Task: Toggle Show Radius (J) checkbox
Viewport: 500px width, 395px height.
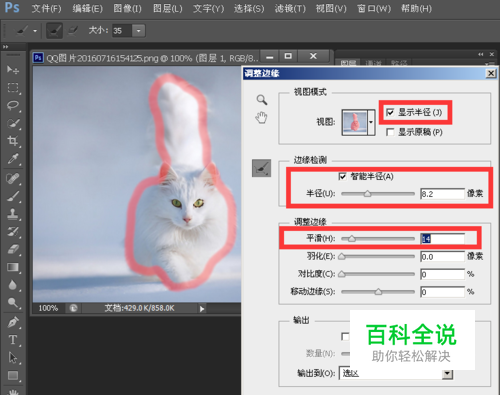Action: 390,112
